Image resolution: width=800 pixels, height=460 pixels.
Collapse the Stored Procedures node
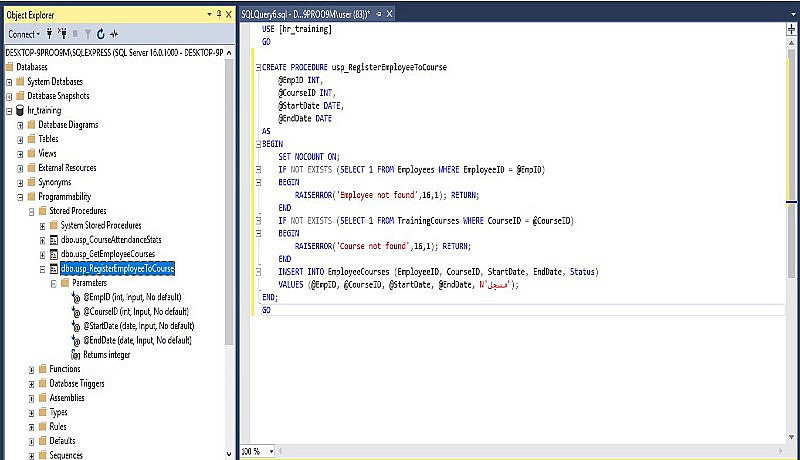[x=32, y=211]
